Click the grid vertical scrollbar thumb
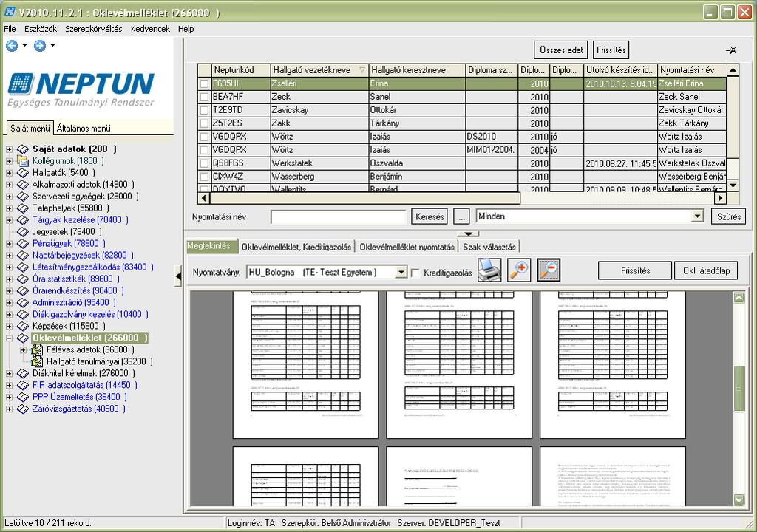This screenshot has width=757, height=532. pos(733,117)
